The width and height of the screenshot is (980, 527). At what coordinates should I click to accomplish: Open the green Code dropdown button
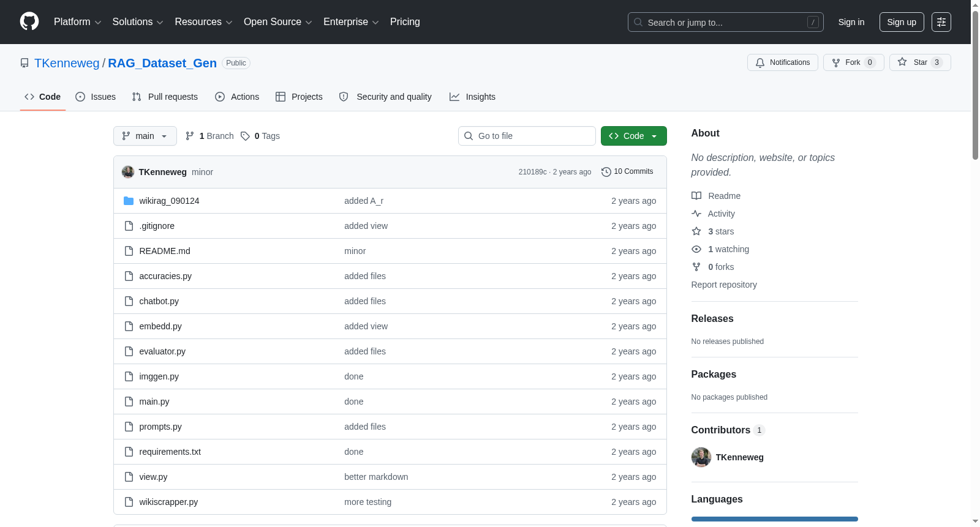pos(634,136)
